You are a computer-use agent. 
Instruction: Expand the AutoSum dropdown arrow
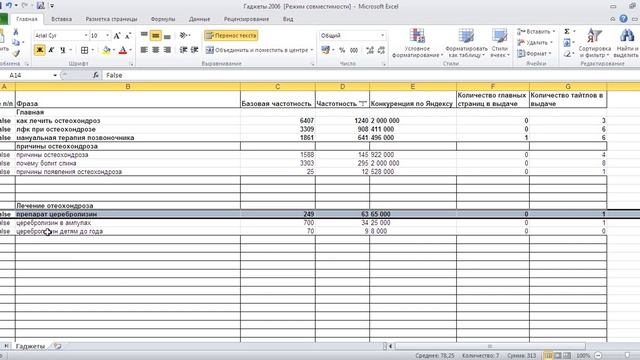[x=574, y=31]
